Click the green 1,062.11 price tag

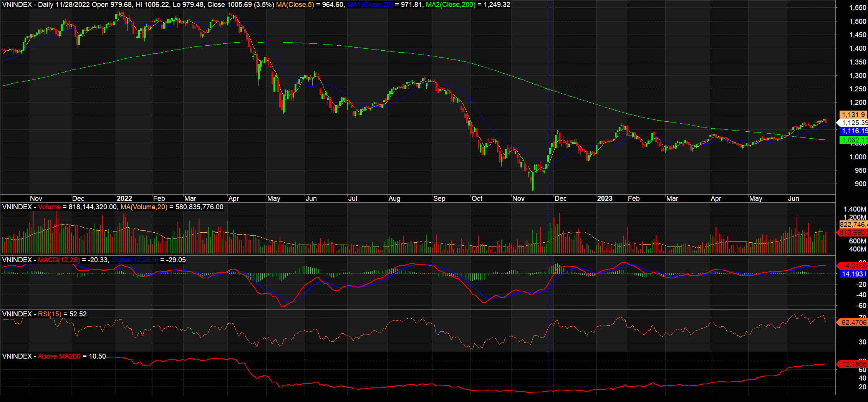854,140
